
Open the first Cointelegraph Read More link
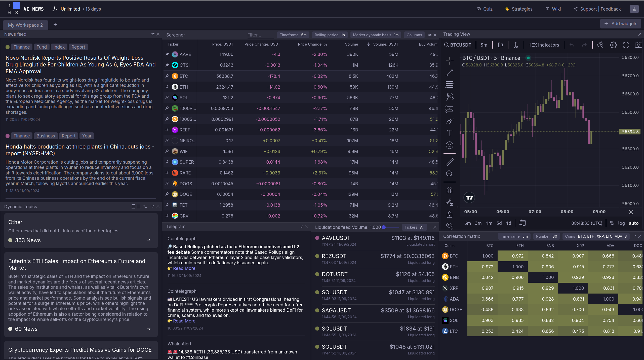184,268
